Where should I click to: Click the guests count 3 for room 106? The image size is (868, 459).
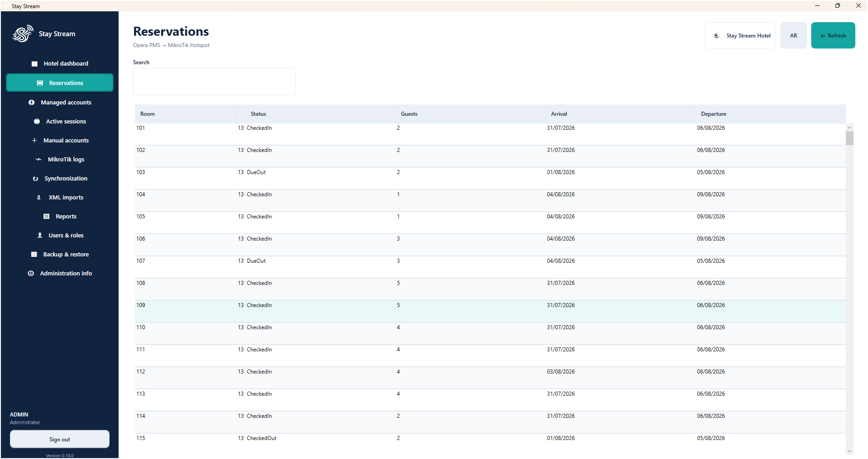(x=398, y=239)
